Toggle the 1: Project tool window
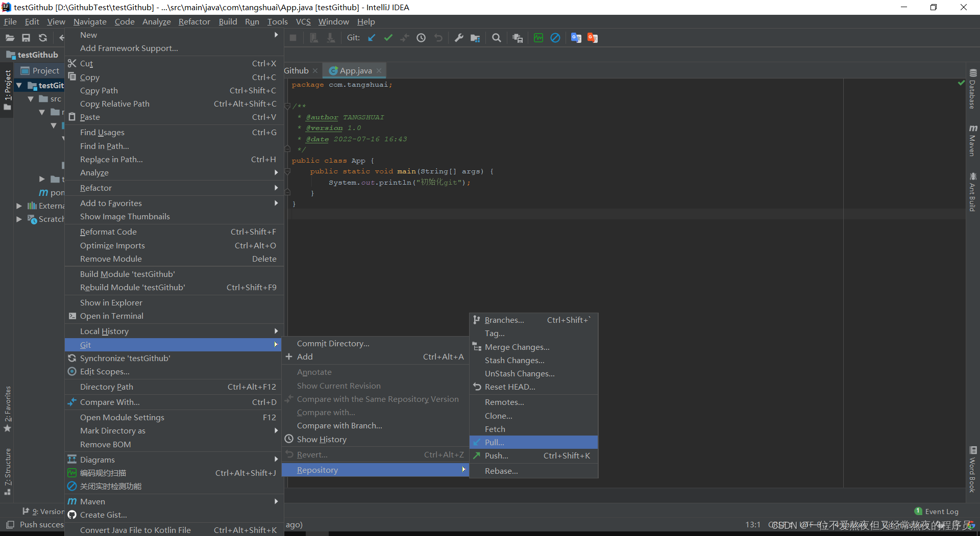 [x=8, y=90]
